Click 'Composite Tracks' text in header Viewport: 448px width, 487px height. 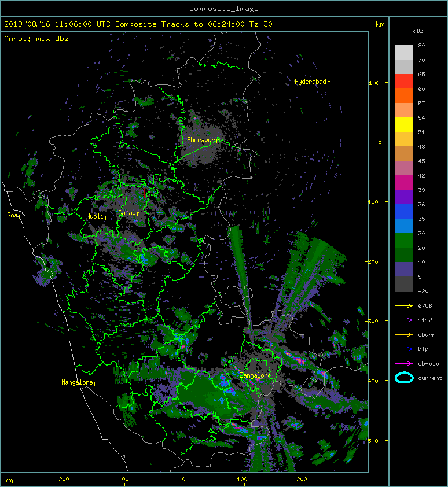[152, 24]
